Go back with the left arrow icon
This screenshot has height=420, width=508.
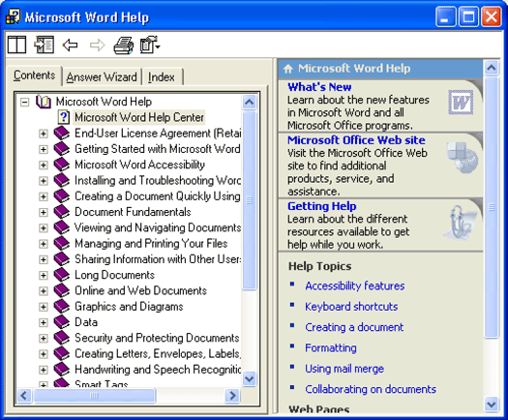pos(71,45)
